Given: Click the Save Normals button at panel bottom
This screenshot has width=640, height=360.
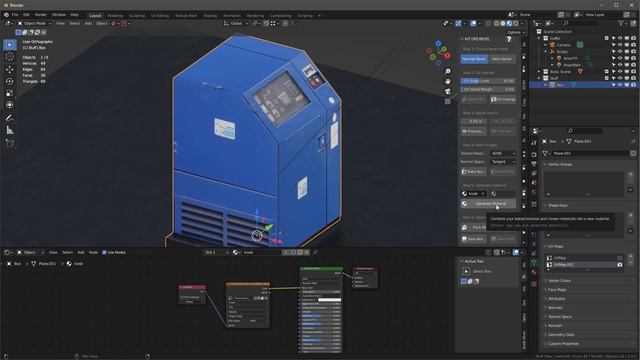Looking at the screenshot, I should pyautogui.click(x=473, y=239).
